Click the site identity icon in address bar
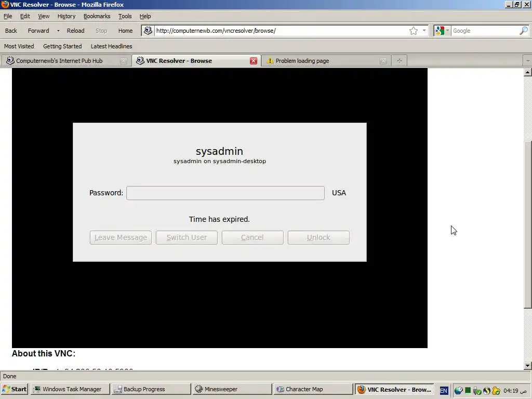Screen dimensions: 532x399 coord(148,31)
